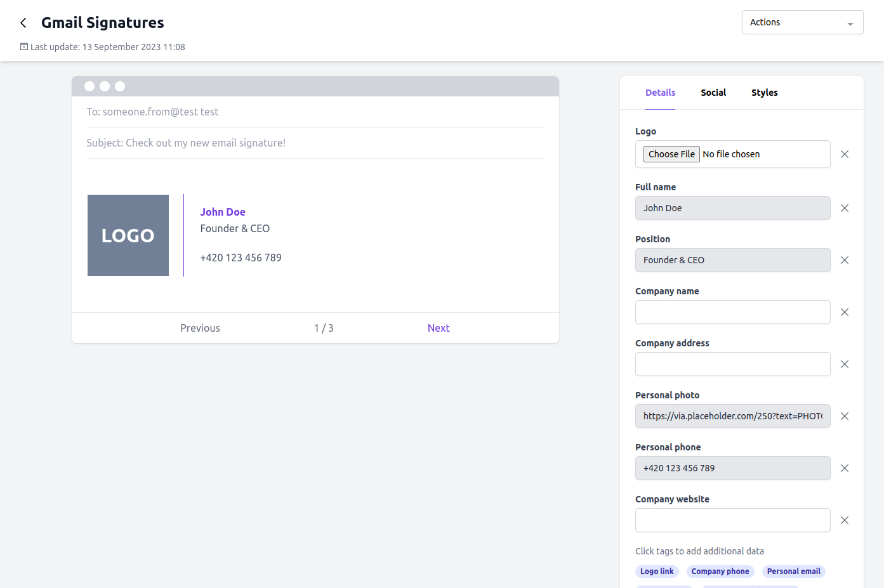Viewport: 884px width, 588px height.
Task: Click the calendar icon near Last update
Action: (x=23, y=46)
